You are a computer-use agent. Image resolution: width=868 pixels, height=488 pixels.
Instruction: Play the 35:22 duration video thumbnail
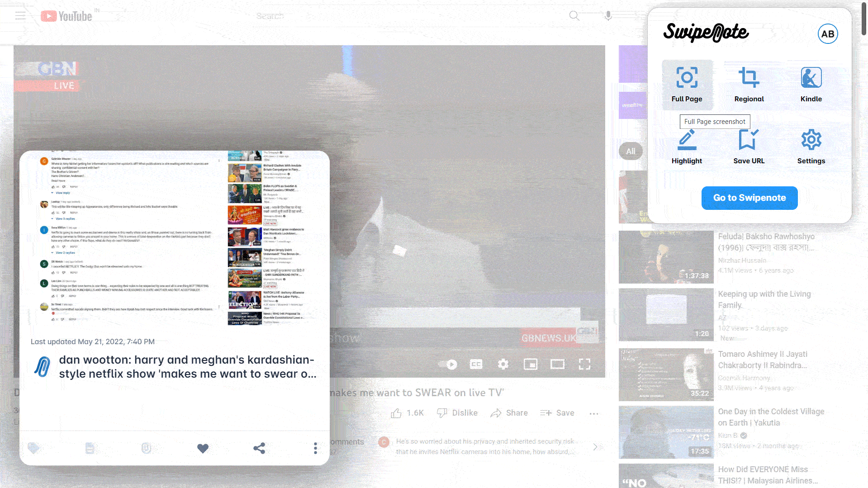pos(666,374)
